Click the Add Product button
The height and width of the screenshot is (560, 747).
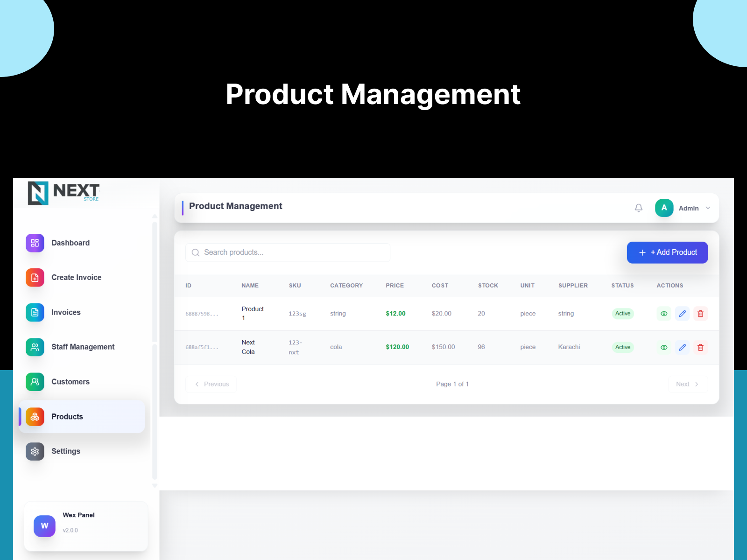tap(667, 252)
